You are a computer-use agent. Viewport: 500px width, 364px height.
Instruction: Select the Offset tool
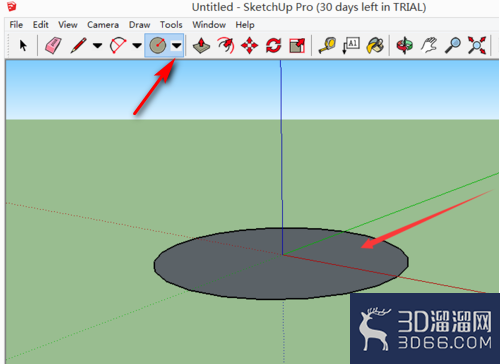pos(226,45)
